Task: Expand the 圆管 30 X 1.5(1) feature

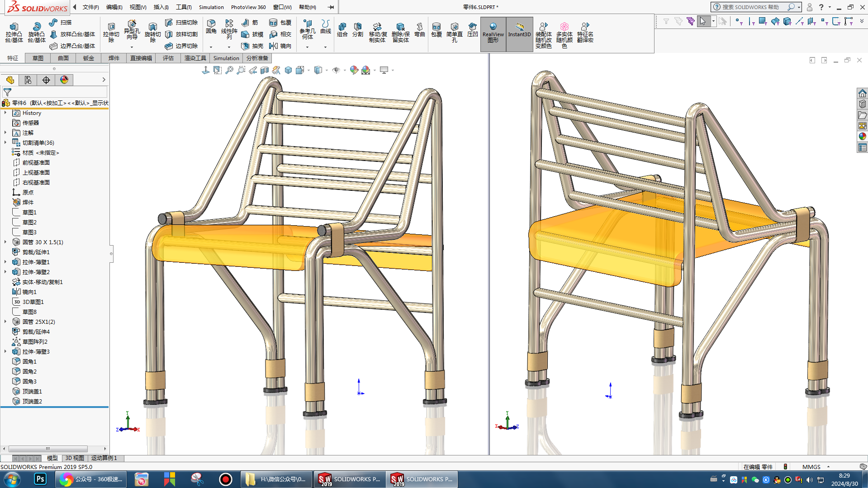Action: [x=5, y=242]
